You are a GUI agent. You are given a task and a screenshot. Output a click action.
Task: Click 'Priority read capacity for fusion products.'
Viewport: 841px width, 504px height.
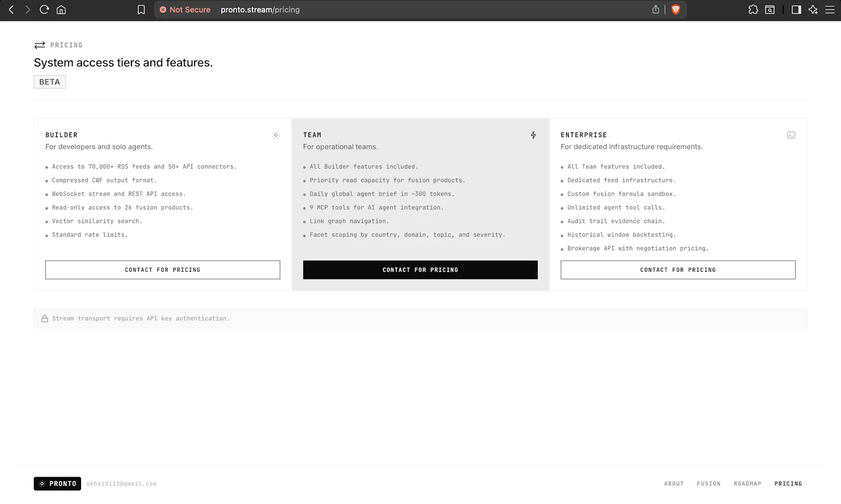pyautogui.click(x=387, y=180)
